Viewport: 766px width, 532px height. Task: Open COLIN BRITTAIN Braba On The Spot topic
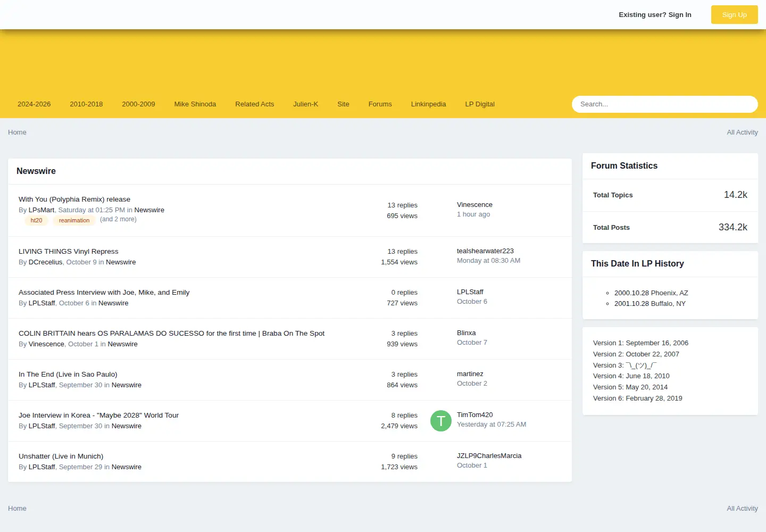pos(171,334)
